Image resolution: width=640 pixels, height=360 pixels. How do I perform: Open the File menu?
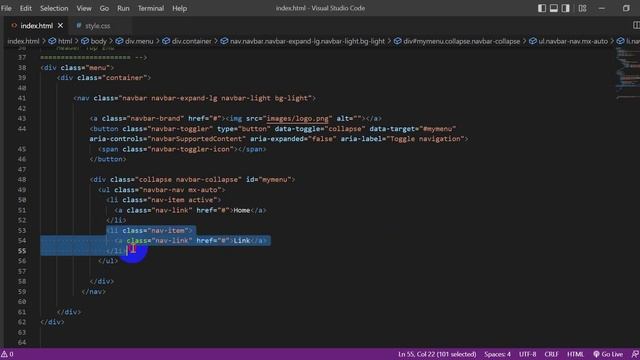pos(6,8)
